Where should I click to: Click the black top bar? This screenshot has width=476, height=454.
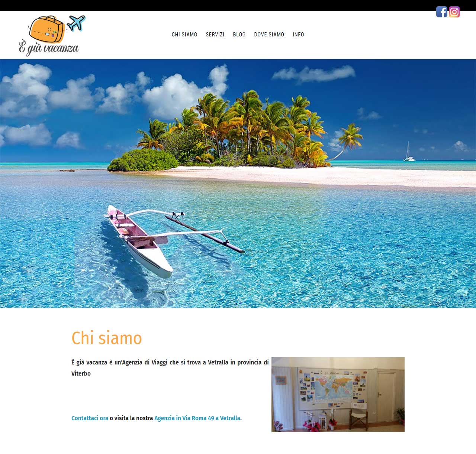[238, 6]
